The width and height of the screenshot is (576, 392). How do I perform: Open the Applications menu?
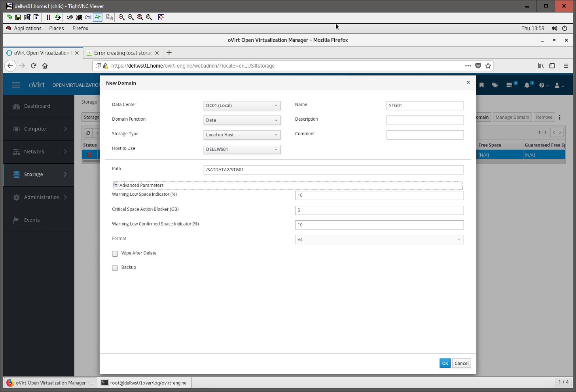tap(27, 28)
